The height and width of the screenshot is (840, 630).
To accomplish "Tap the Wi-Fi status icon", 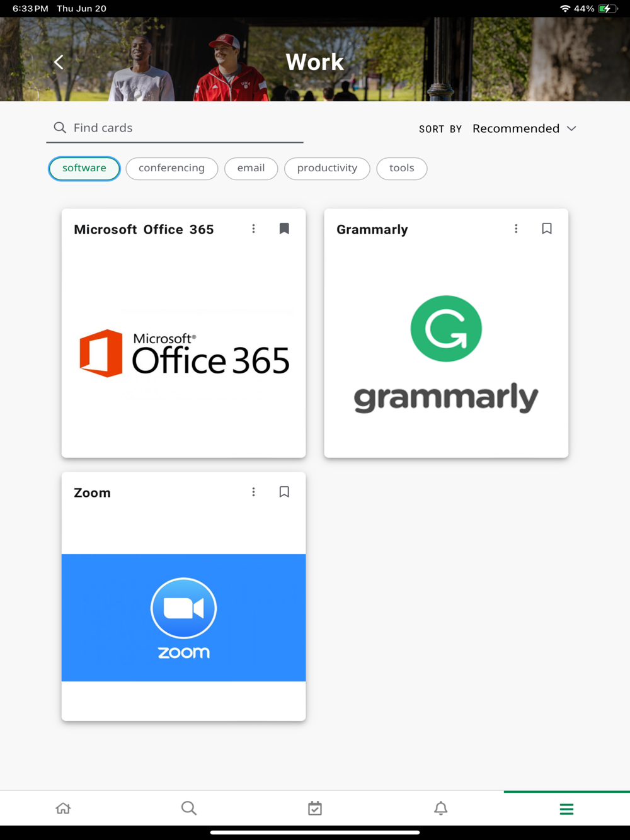I will 564,9.
